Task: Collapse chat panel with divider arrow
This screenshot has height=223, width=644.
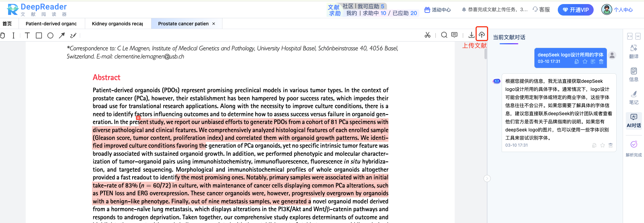Action: pyautogui.click(x=487, y=178)
